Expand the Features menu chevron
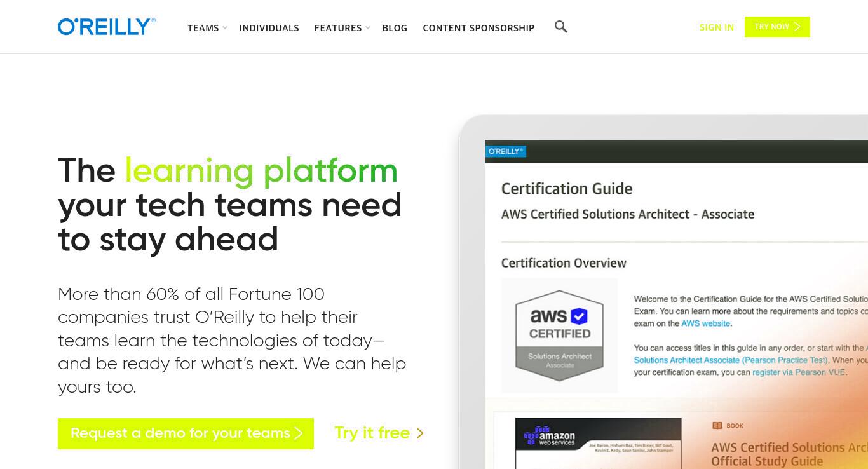Viewport: 868px width, 469px height. pos(368,28)
